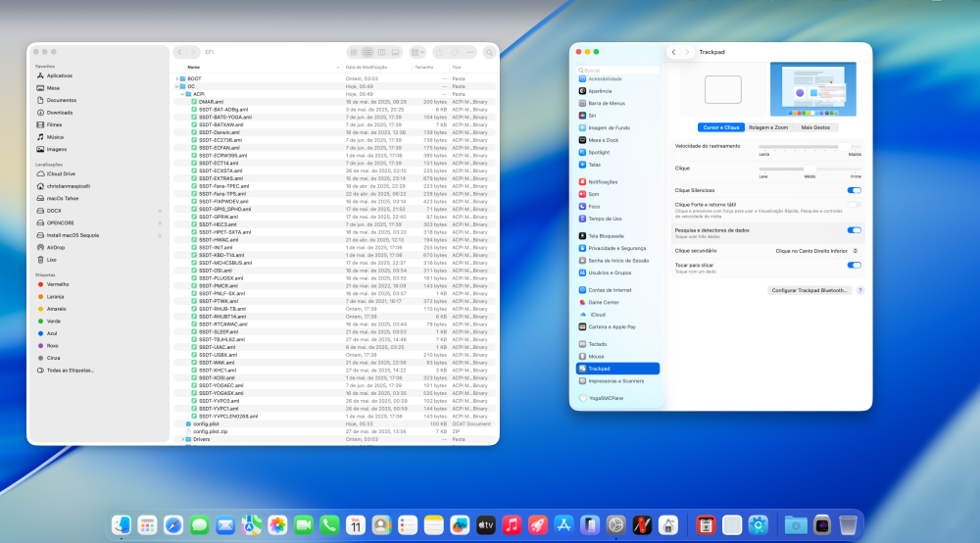
Task: Open the Trash in the Dock
Action: [848, 525]
